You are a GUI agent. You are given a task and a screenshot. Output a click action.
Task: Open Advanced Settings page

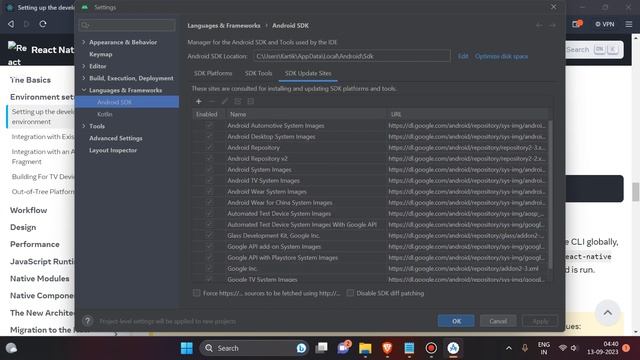pyautogui.click(x=116, y=138)
